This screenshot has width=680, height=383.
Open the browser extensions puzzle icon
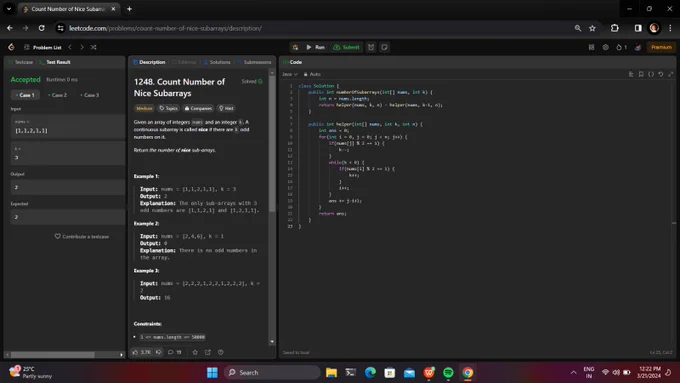pos(615,28)
